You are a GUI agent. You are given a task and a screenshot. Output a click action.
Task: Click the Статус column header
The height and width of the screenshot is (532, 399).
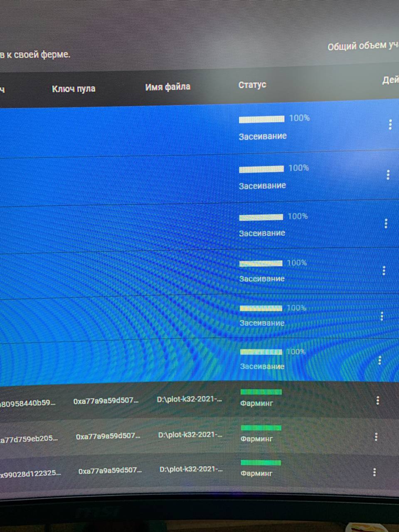click(252, 85)
